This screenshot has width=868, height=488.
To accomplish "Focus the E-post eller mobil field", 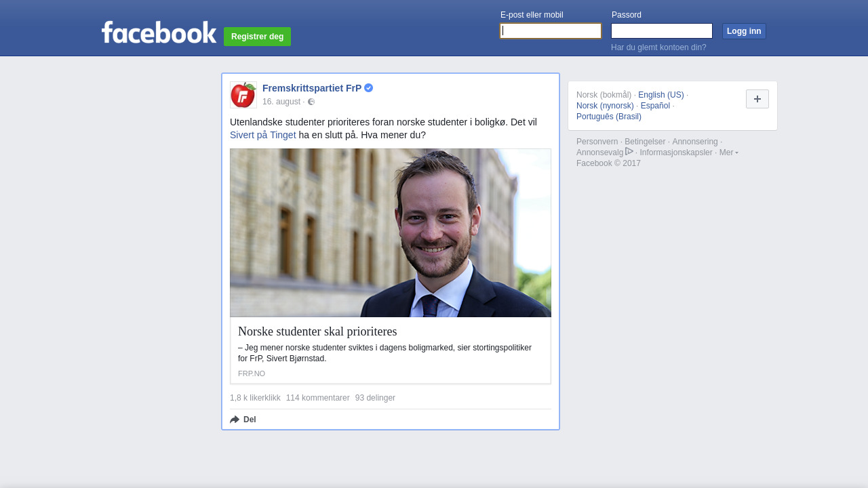I will [x=551, y=31].
